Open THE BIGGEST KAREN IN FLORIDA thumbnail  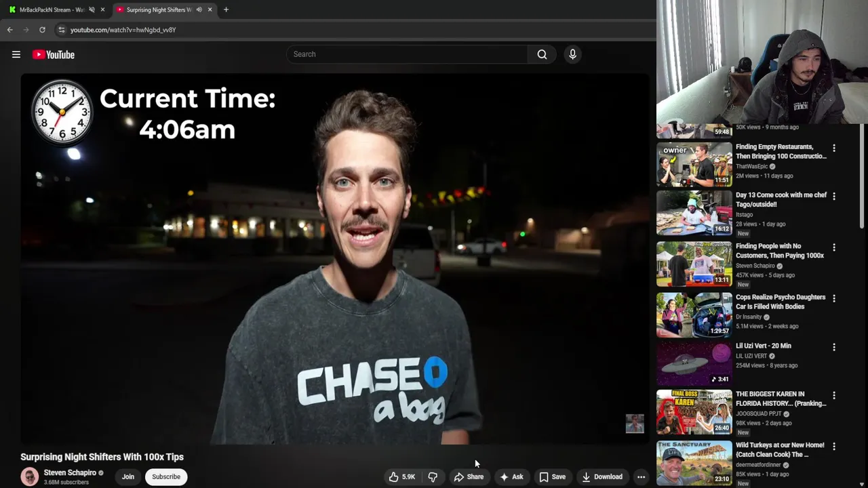pos(694,411)
